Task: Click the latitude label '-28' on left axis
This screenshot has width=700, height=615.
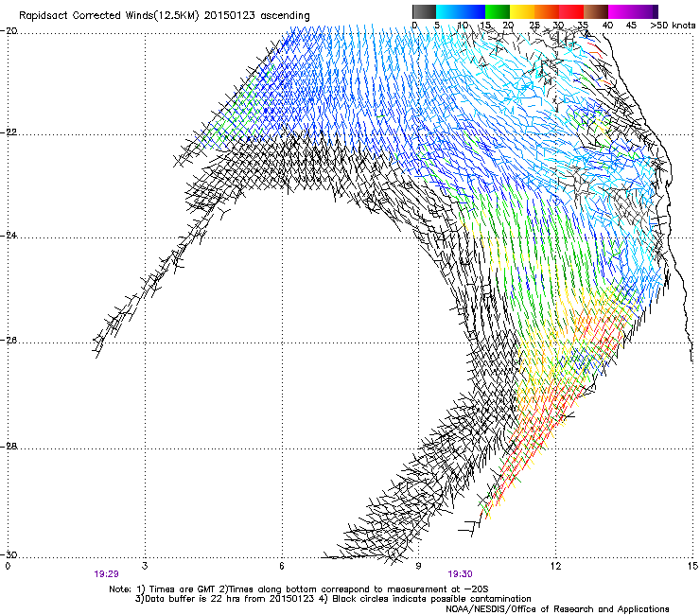Action: (x=9, y=447)
